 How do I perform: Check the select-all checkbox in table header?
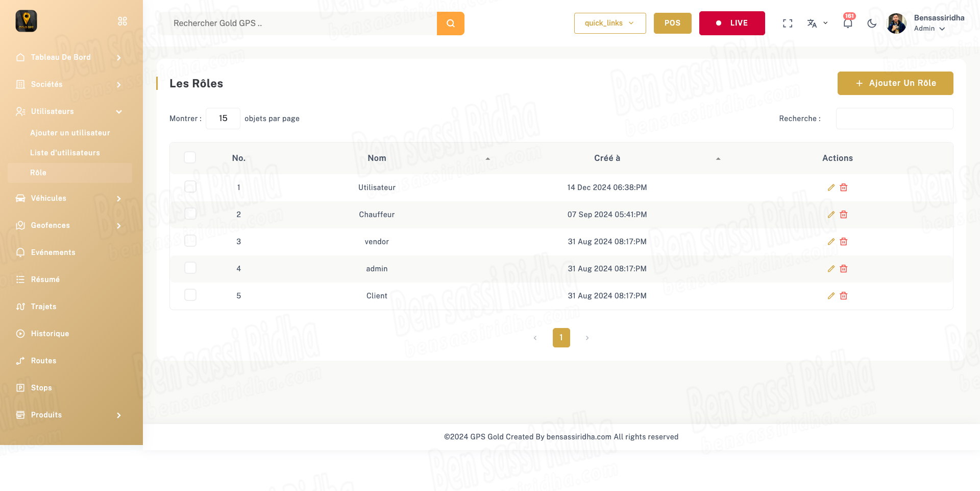(x=190, y=157)
